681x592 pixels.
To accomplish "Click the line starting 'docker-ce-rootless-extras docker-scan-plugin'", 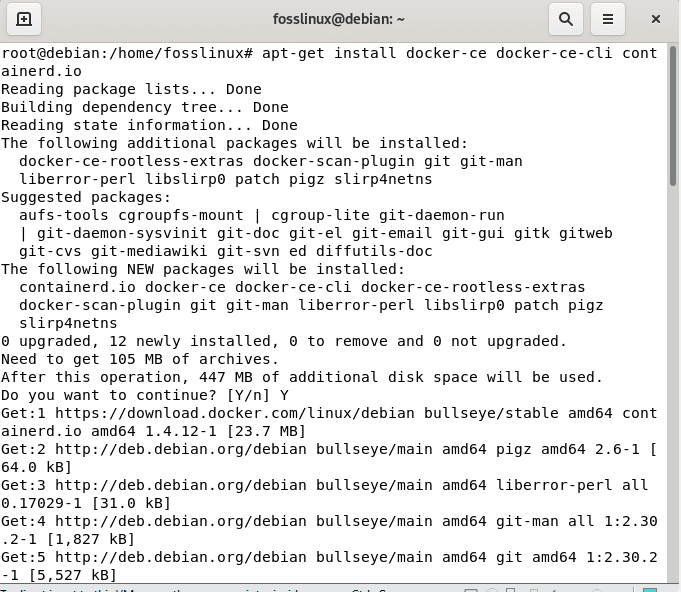I will [x=271, y=161].
